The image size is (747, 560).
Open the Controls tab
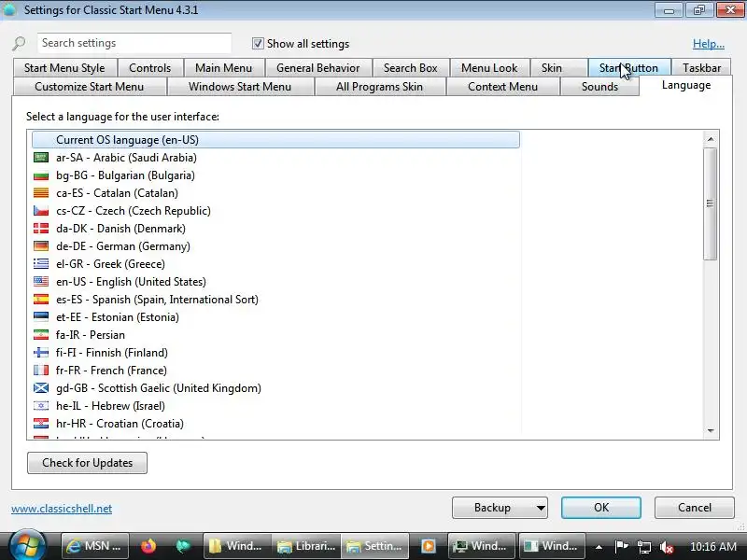coord(150,68)
